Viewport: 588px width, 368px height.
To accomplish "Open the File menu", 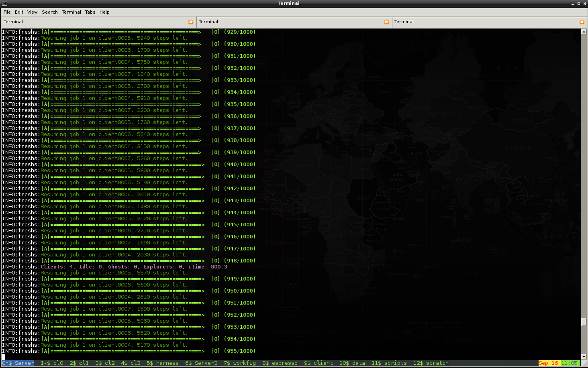I will click(7, 12).
